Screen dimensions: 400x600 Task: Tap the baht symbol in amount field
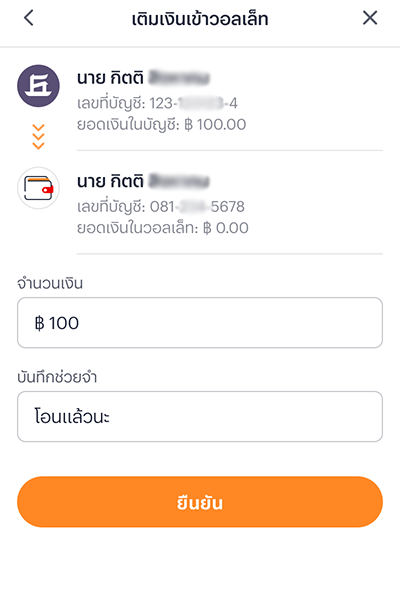click(39, 323)
